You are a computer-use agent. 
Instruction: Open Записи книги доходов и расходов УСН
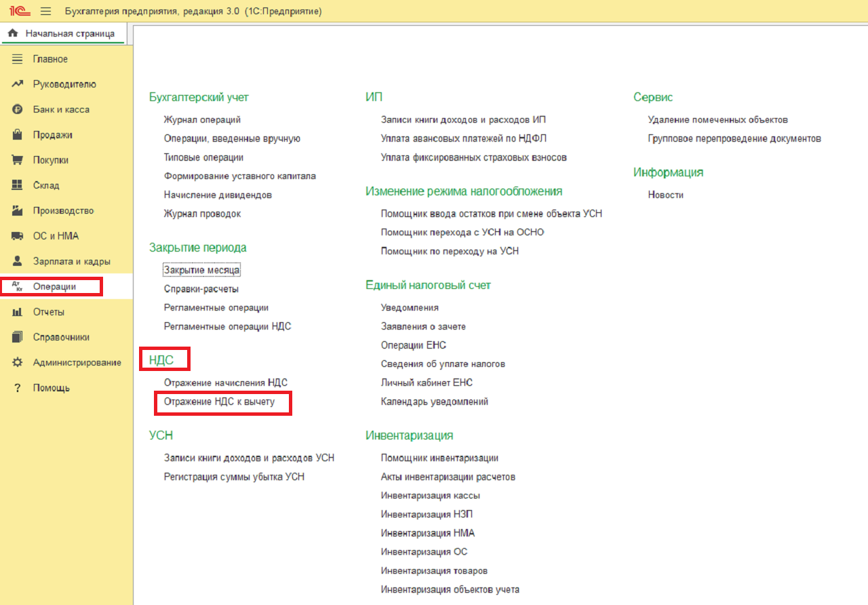(249, 458)
